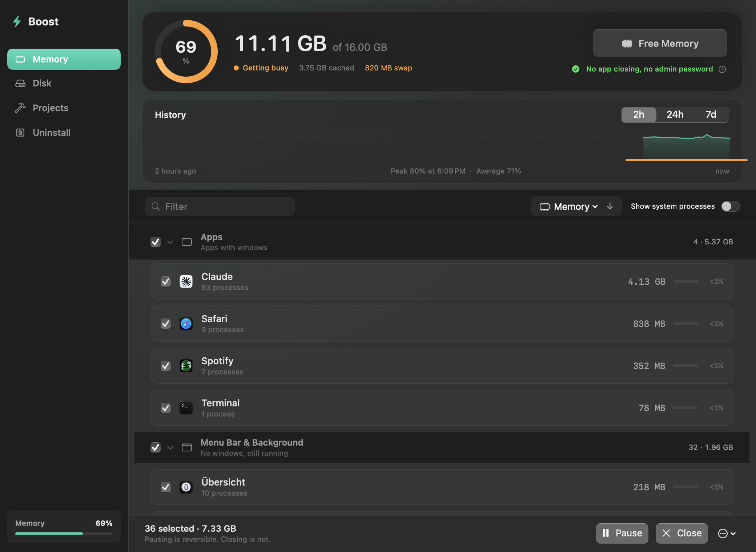
Task: Click the Übersicht app icon
Action: [x=186, y=487]
